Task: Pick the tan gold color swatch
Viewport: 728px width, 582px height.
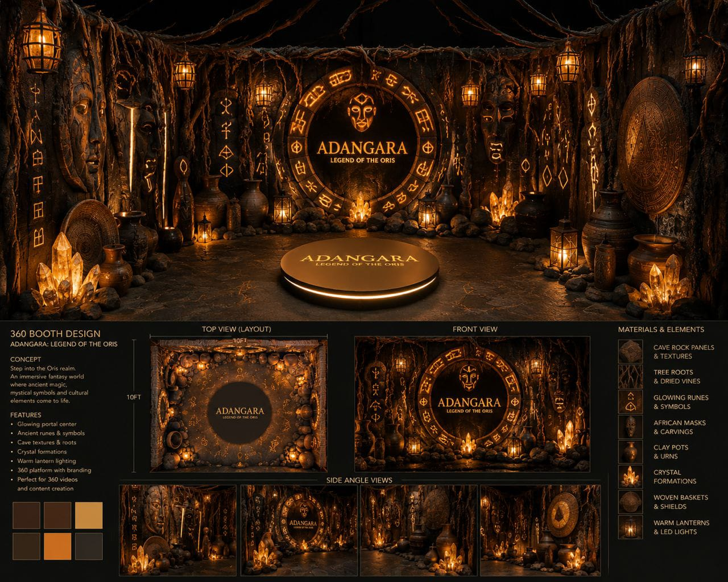Action: pos(89,516)
